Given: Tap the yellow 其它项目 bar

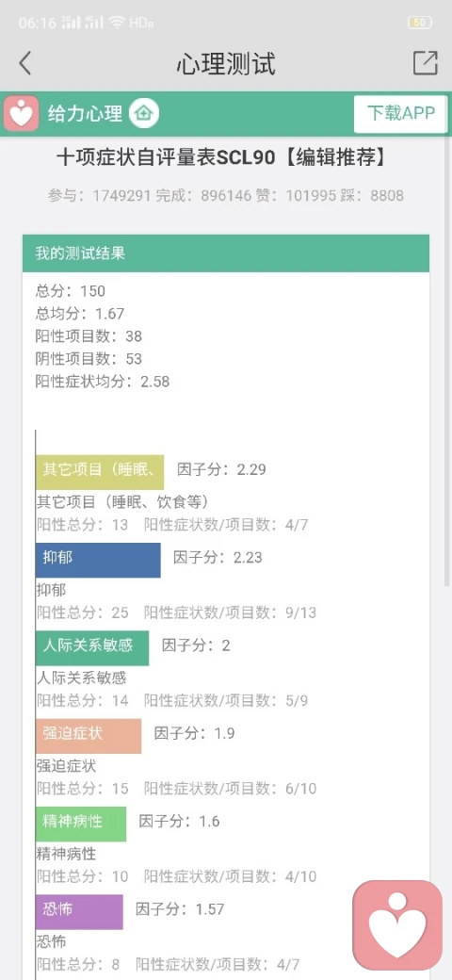Looking at the screenshot, I should 100,472.
